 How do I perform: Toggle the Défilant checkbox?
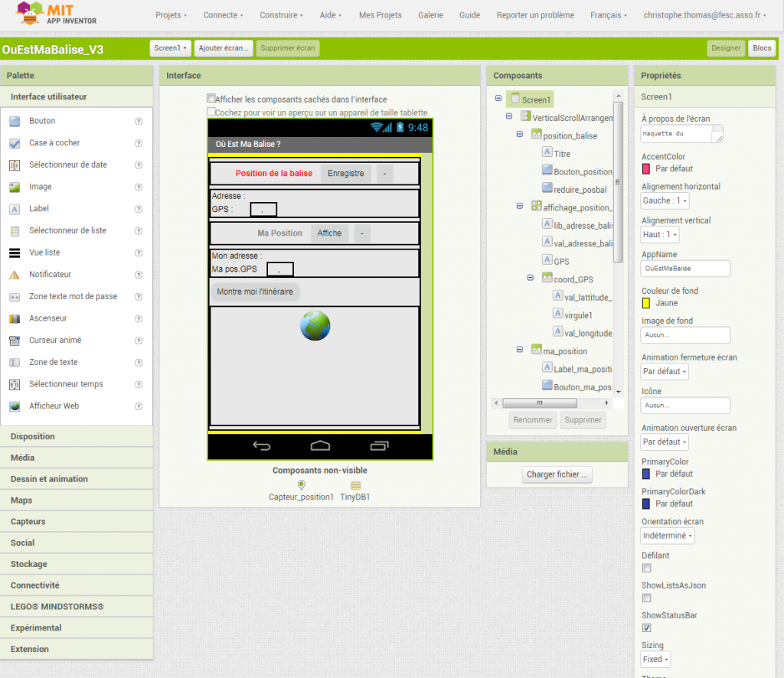click(647, 568)
